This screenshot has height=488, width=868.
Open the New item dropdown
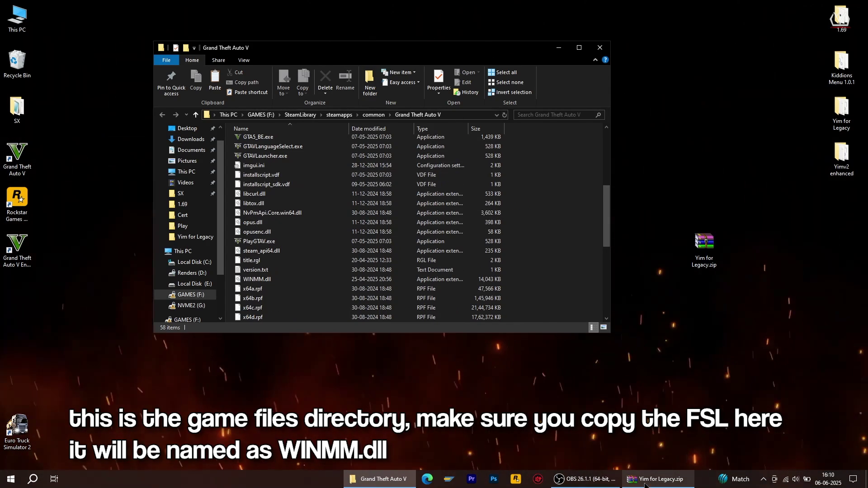pyautogui.click(x=400, y=72)
